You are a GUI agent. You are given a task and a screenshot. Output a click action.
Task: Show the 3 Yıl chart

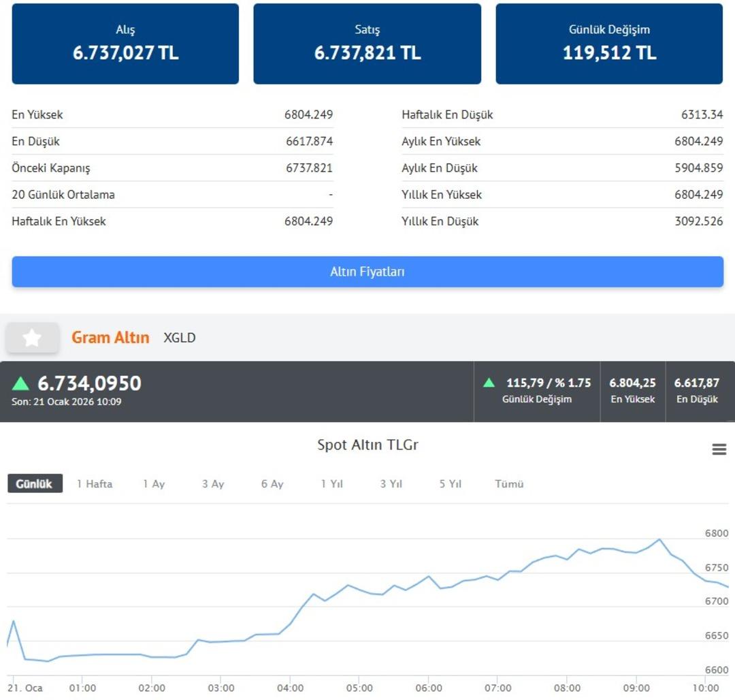coord(391,483)
